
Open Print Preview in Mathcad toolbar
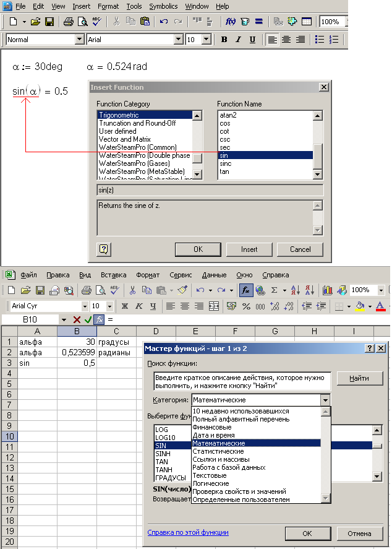click(82, 22)
